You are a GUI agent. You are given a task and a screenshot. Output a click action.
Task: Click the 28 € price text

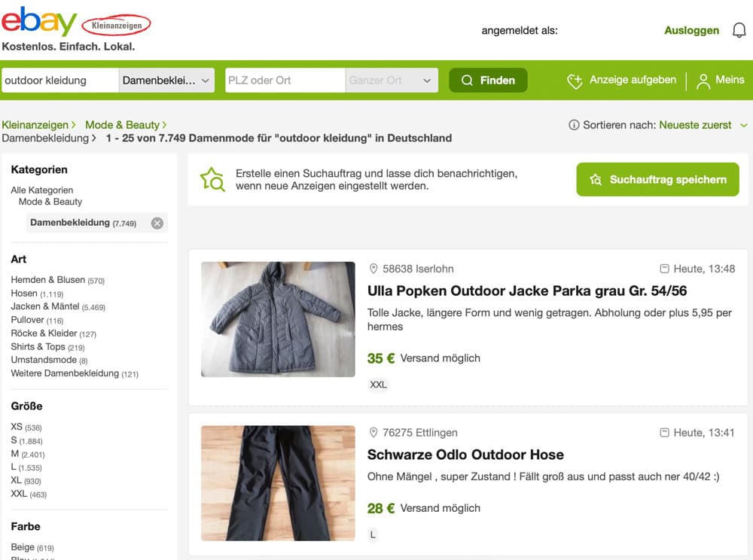(381, 508)
